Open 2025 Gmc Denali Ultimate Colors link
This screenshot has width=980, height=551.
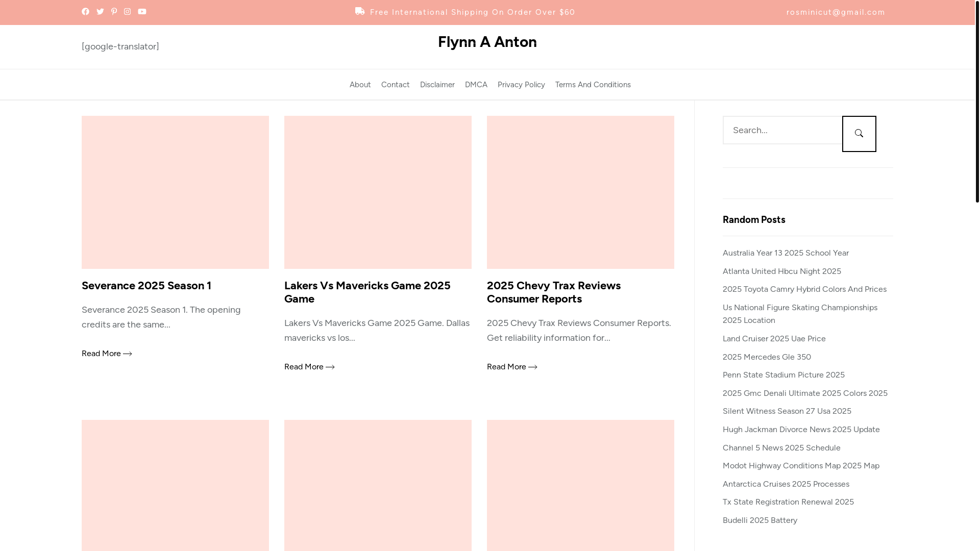[805, 393]
